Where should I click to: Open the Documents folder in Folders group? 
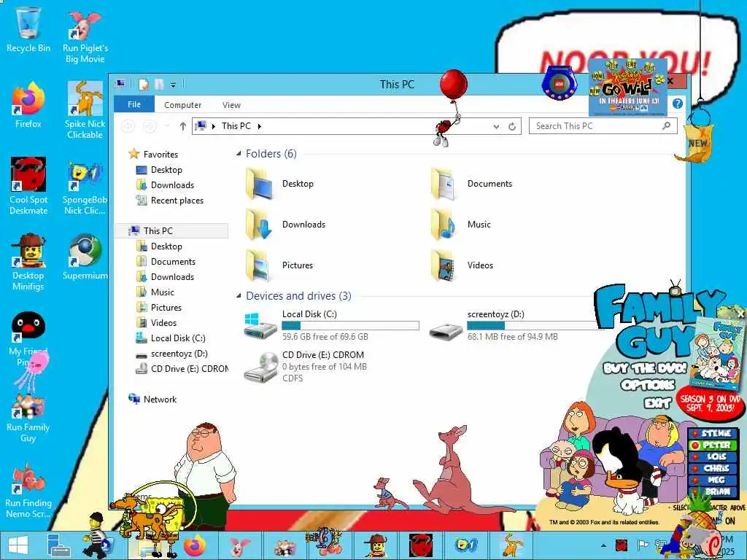471,184
